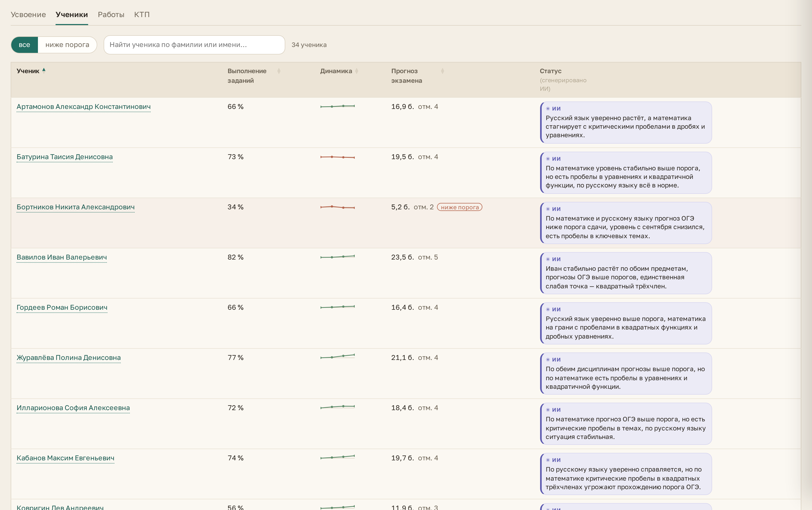812x510 pixels.
Task: Click grade 'отм. 5' in Вавилов row
Action: point(428,257)
